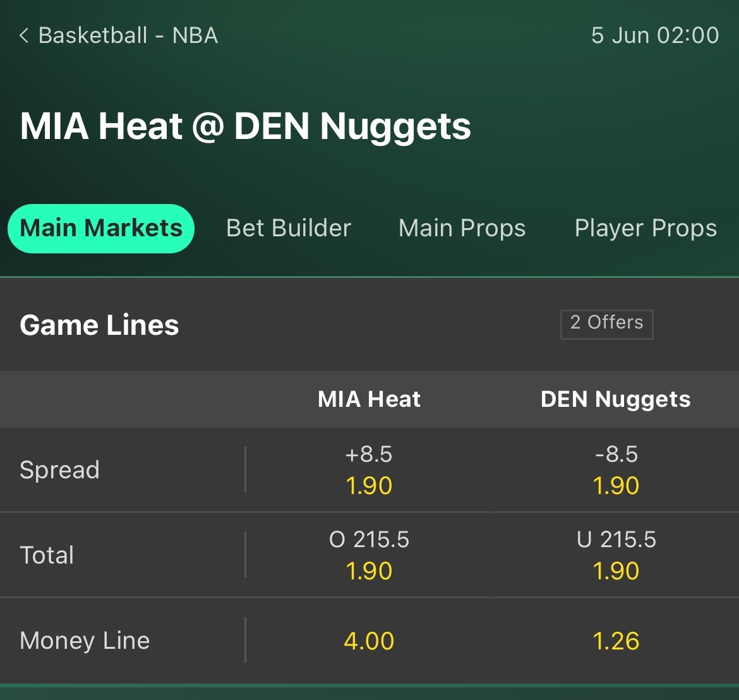
Task: Select DEN Nuggets money line 1.26
Action: [616, 641]
